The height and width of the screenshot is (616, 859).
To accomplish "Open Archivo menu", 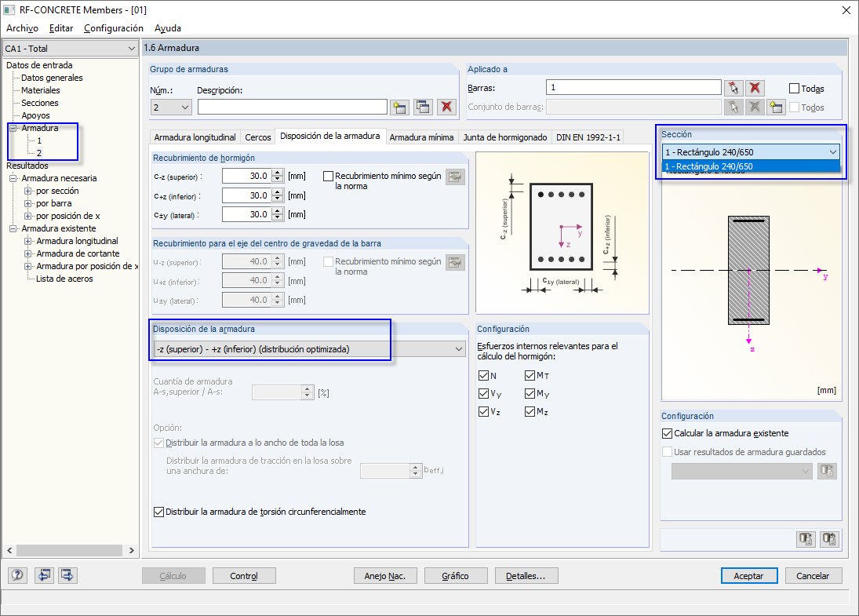I will point(22,28).
